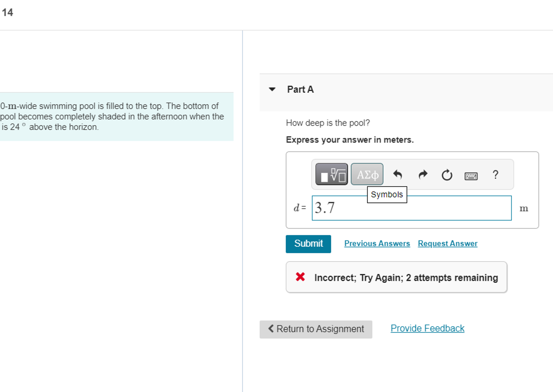
Task: Undo the last answer edit
Action: tap(398, 175)
